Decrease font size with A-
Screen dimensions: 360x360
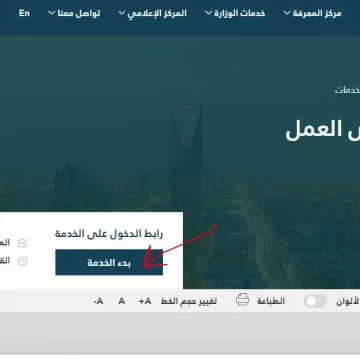[x=98, y=301]
